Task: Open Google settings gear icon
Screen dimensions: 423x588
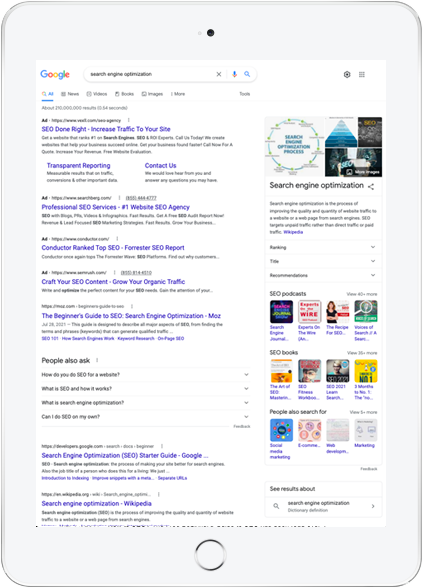Action: (347, 75)
